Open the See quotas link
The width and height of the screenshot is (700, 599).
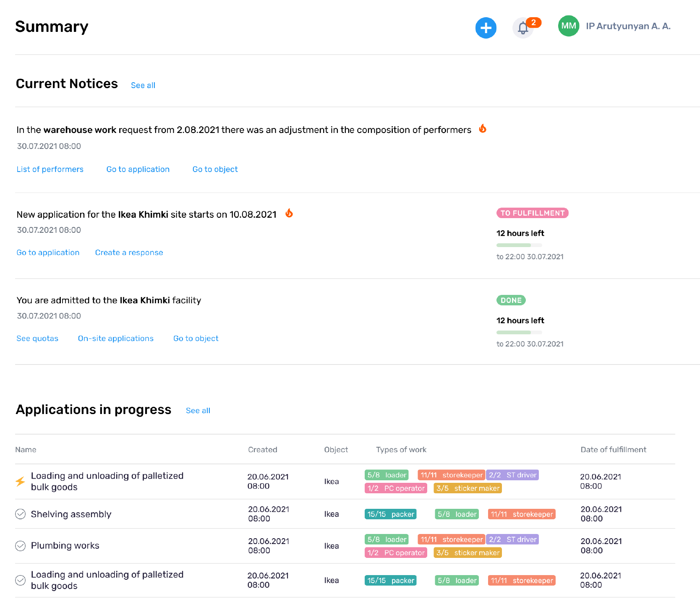(37, 339)
